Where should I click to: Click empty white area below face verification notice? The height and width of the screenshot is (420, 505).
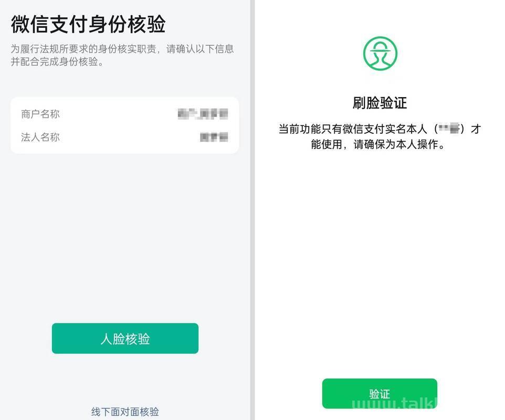click(x=380, y=258)
